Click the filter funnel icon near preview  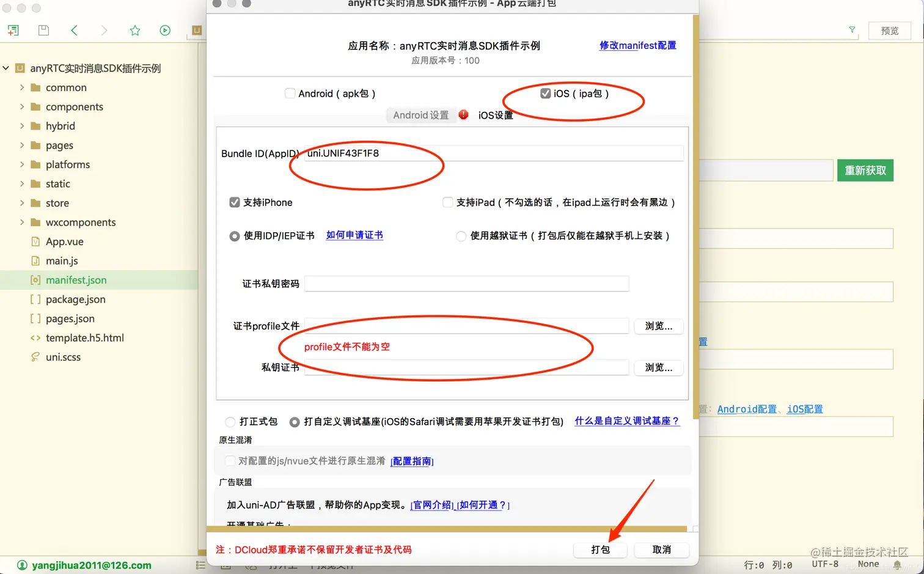(852, 29)
